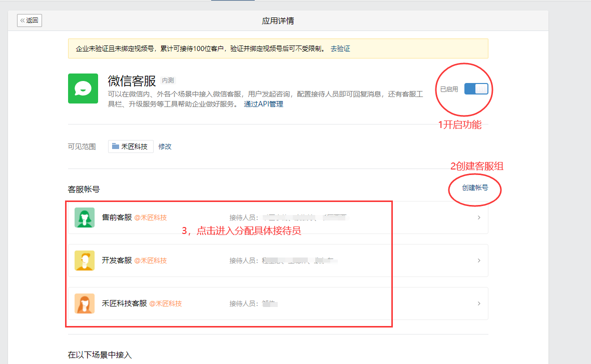Select the 禾匠科技客服 account name
Screen dimensions: 591x364
click(124, 303)
